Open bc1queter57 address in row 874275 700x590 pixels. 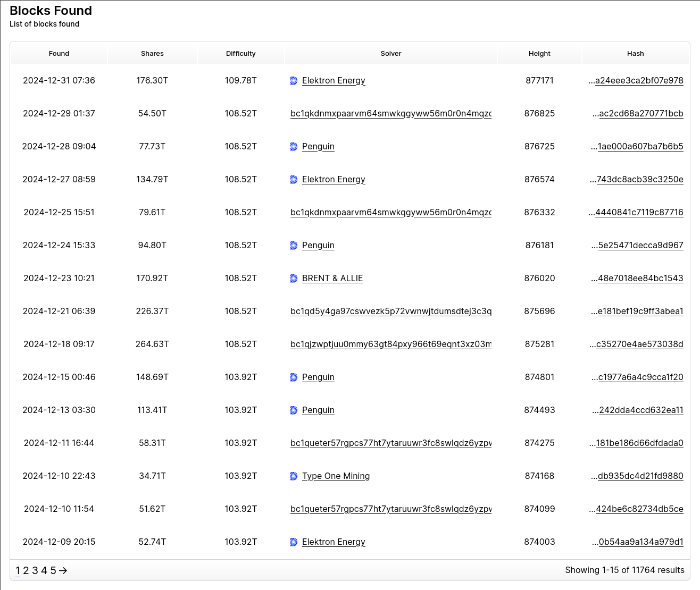tap(391, 443)
